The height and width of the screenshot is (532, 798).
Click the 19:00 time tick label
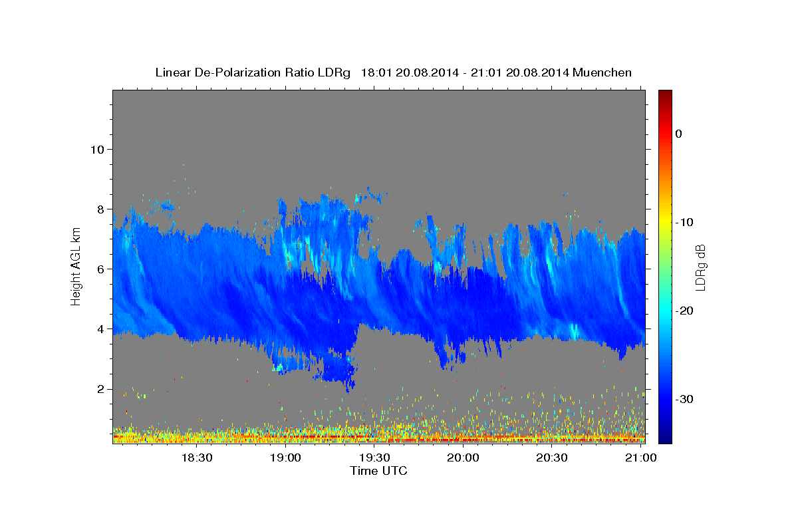(x=285, y=458)
